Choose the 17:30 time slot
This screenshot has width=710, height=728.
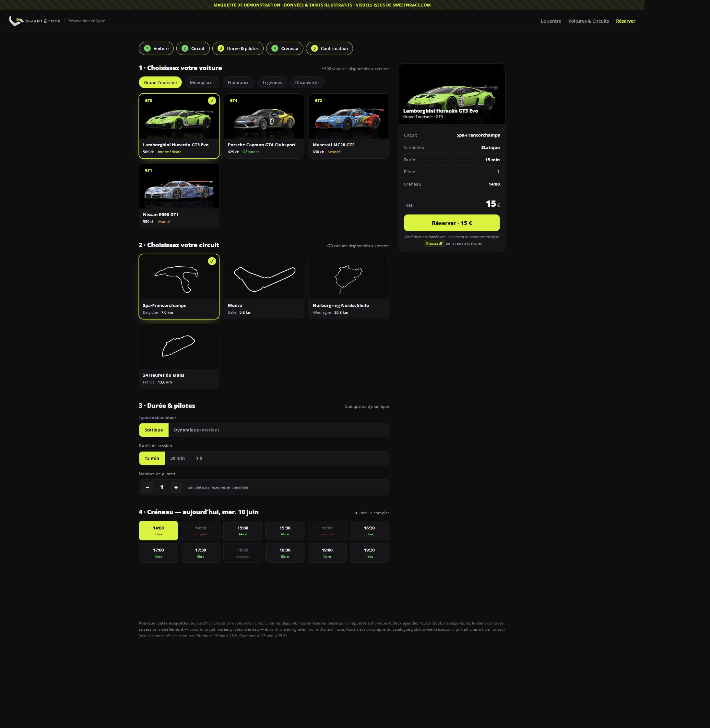tap(201, 552)
